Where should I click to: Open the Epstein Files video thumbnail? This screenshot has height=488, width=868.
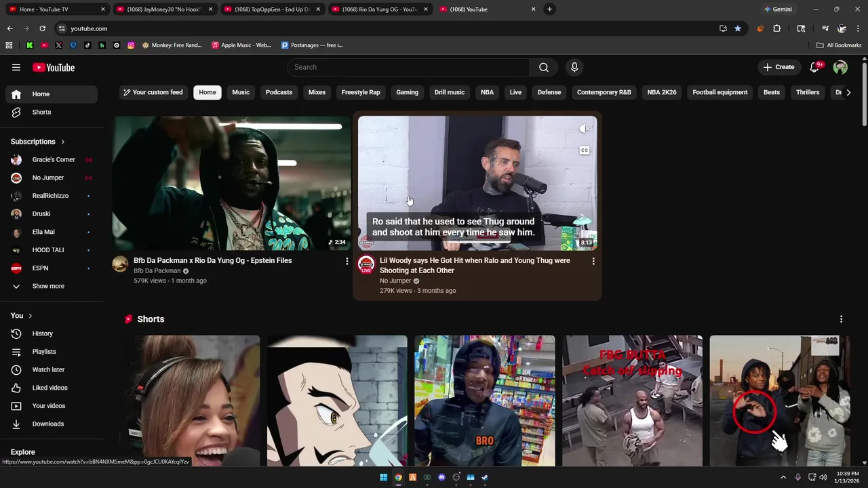click(231, 183)
